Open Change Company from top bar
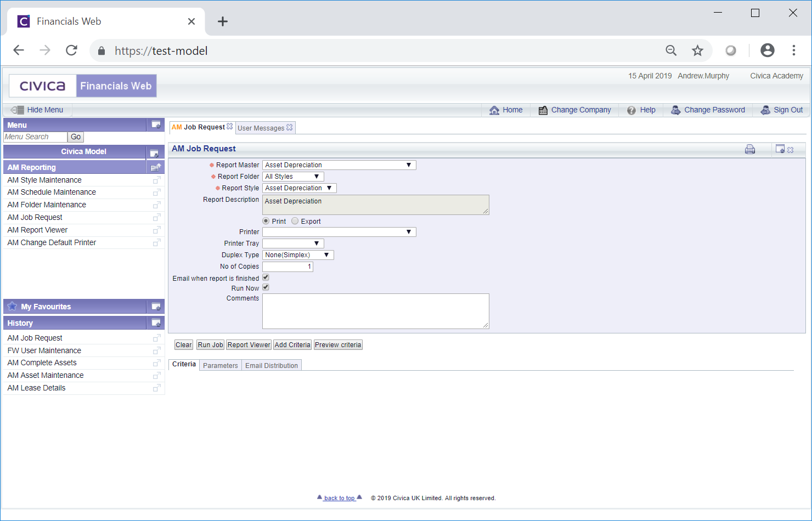Viewport: 812px width, 521px height. [574, 110]
